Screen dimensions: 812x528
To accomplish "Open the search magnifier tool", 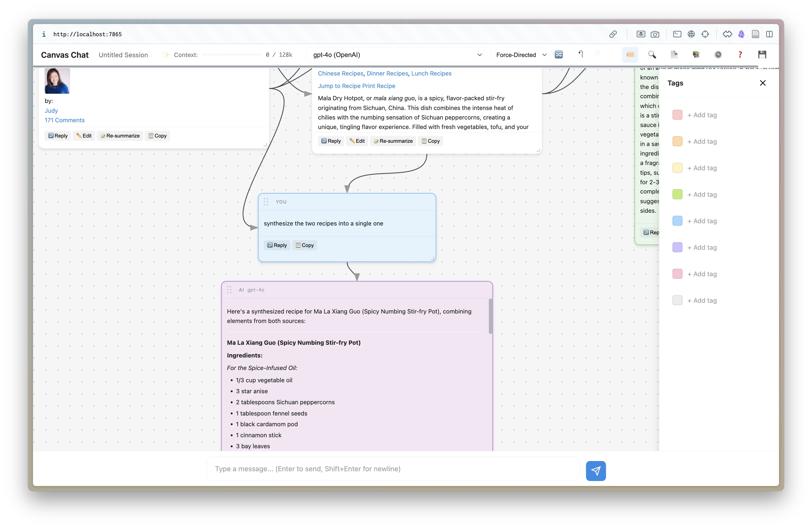I will click(x=652, y=54).
